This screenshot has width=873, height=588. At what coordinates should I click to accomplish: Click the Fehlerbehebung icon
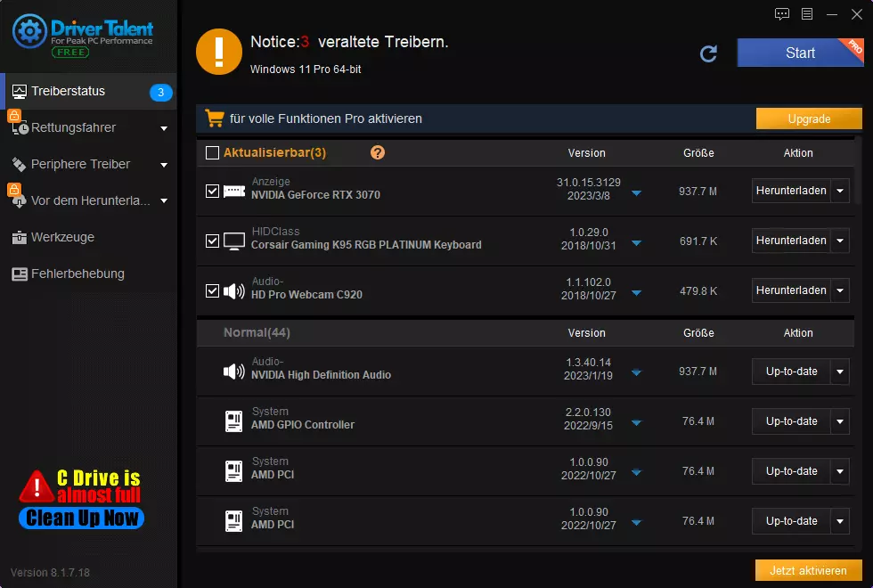(20, 274)
